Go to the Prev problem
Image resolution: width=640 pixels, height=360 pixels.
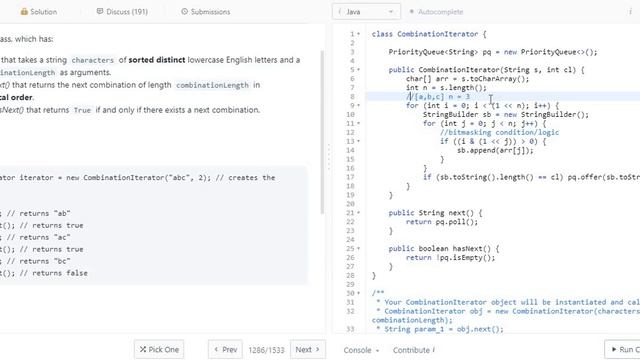225,349
